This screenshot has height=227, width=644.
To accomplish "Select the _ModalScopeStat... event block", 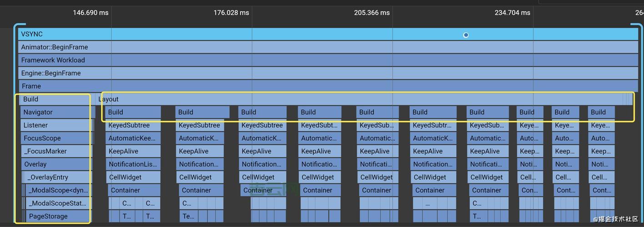I will click(x=58, y=203).
